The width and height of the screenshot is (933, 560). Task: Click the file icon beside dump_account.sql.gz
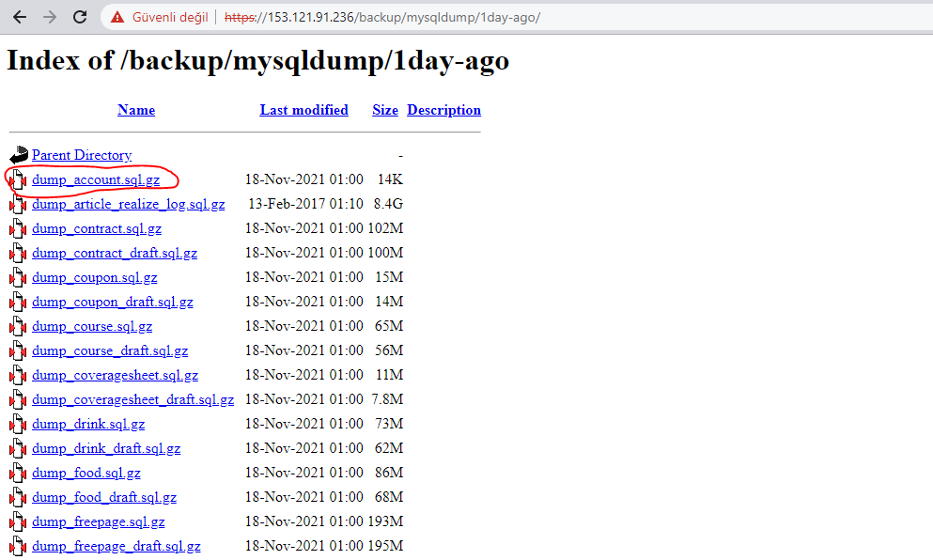(x=19, y=179)
